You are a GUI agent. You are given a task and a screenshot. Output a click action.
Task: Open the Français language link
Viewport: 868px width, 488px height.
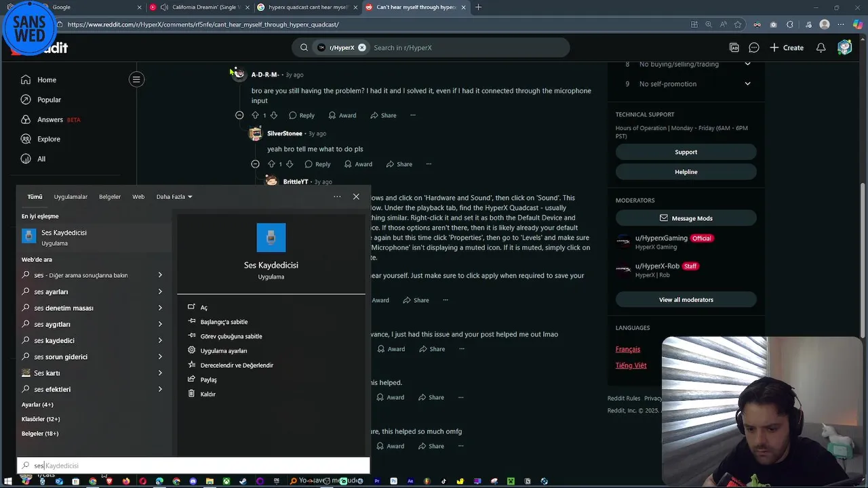[627, 349]
